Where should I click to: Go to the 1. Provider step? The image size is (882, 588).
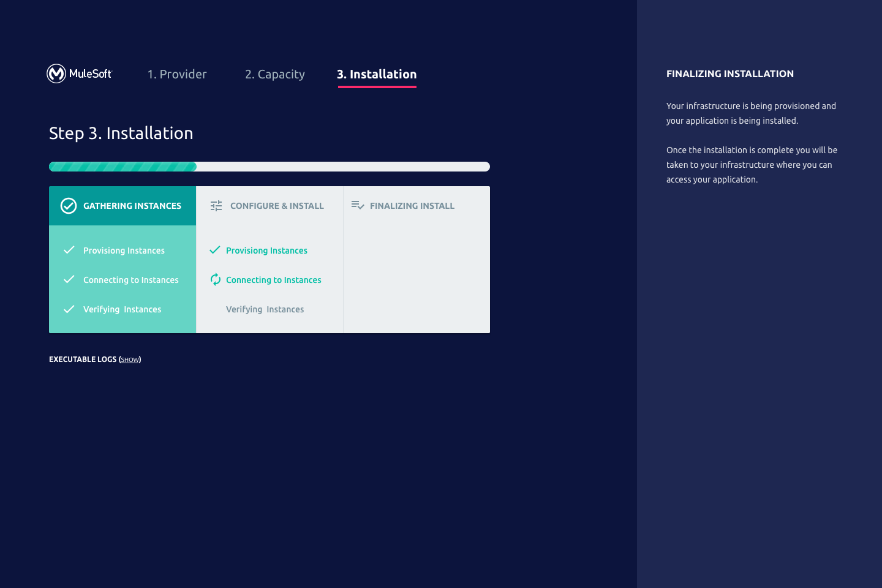(x=177, y=74)
